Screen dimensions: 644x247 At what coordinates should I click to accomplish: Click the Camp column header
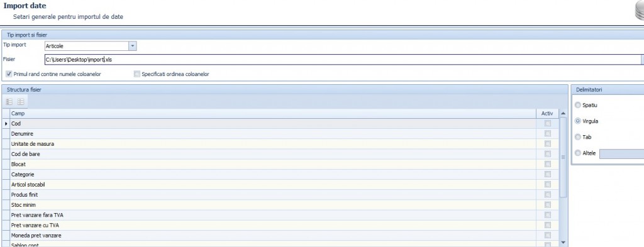click(x=273, y=113)
